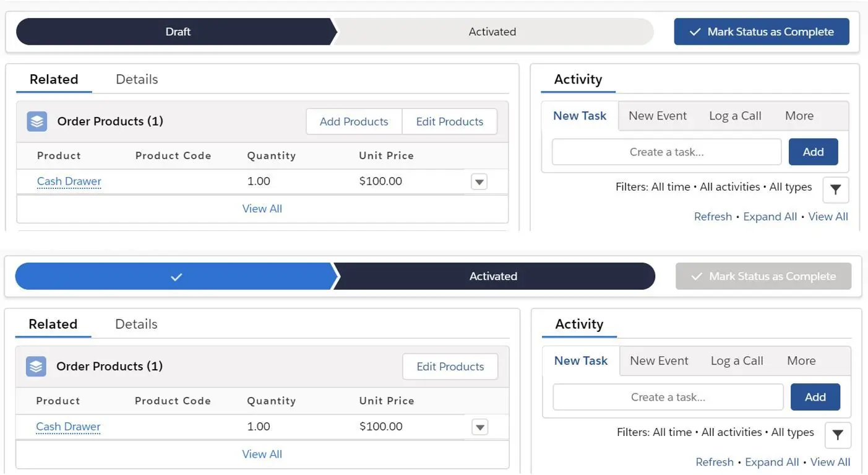Click Quantity column header in lower table
Image resolution: width=868 pixels, height=475 pixels.
pos(272,401)
